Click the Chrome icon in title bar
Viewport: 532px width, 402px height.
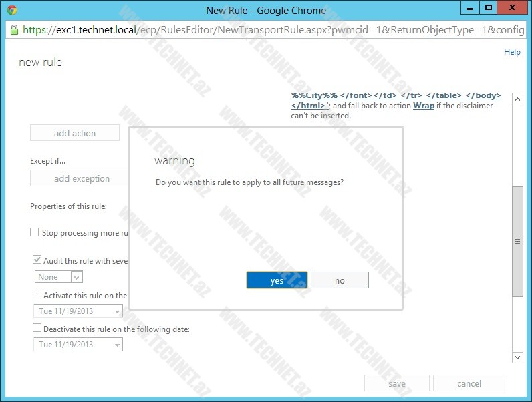12,10
